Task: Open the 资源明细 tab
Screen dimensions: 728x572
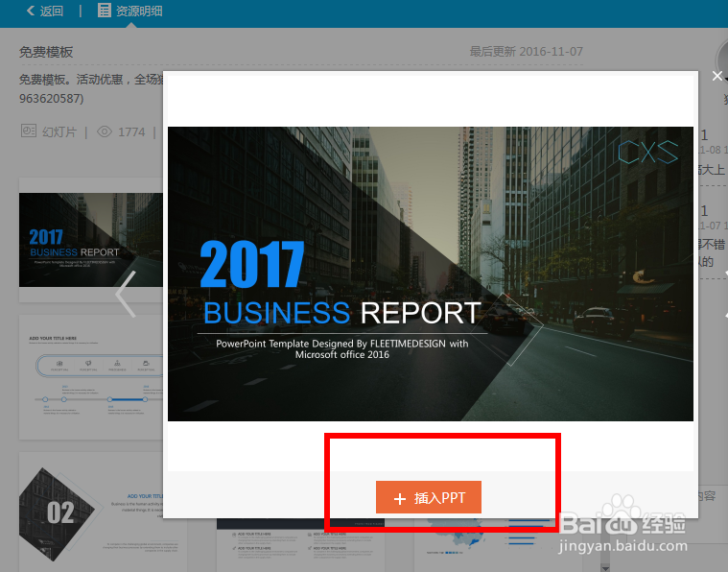Action: [x=130, y=11]
